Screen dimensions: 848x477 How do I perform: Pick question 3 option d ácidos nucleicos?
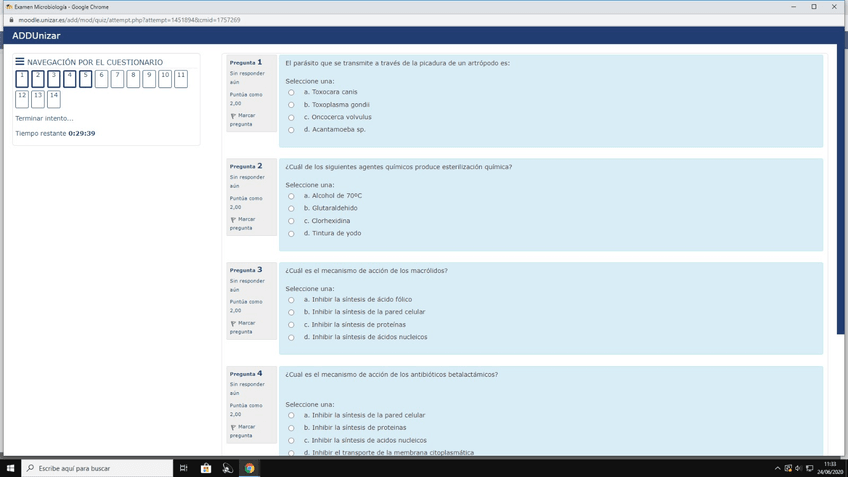[291, 337]
